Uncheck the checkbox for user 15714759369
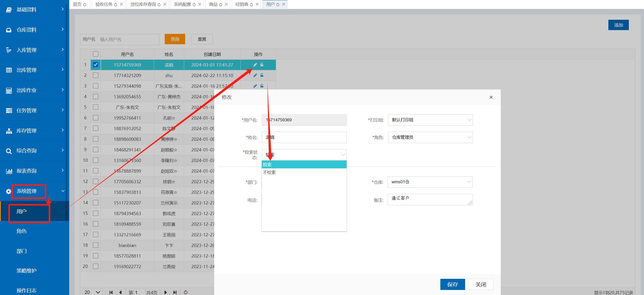The width and height of the screenshot is (644, 295). [96, 65]
